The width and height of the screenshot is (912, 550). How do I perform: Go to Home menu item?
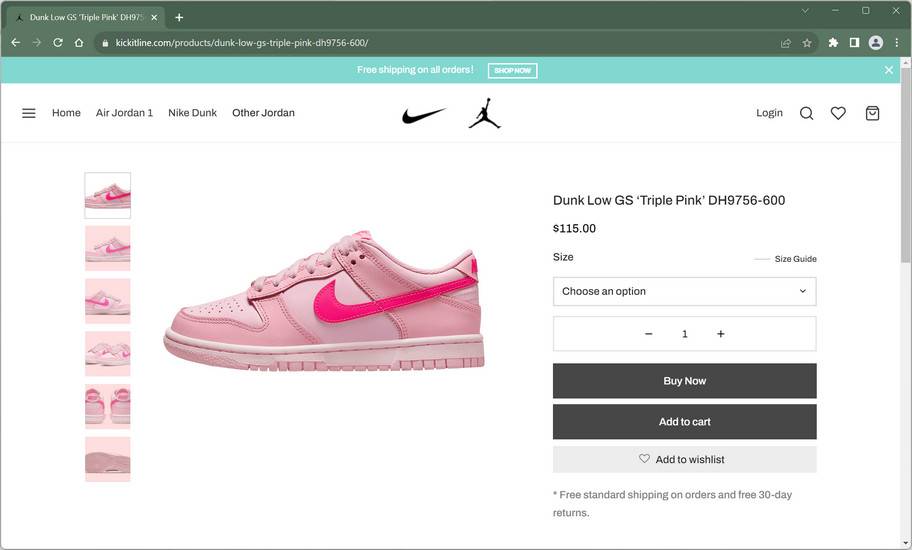(66, 113)
